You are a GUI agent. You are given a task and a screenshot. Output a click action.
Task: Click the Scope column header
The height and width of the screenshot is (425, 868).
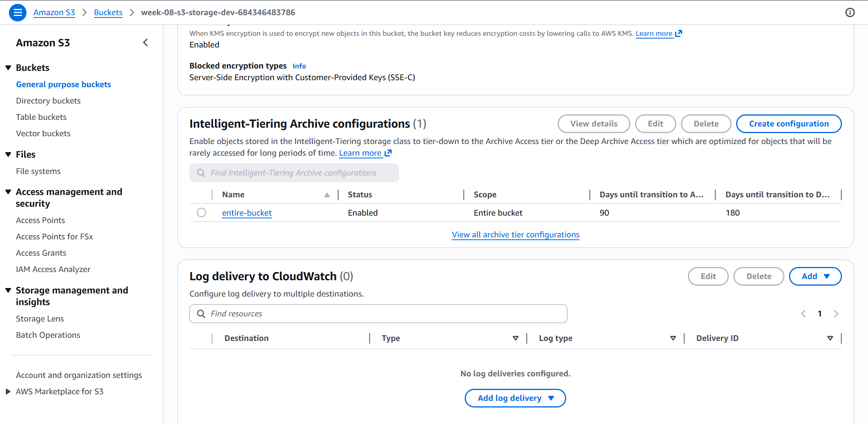485,195
